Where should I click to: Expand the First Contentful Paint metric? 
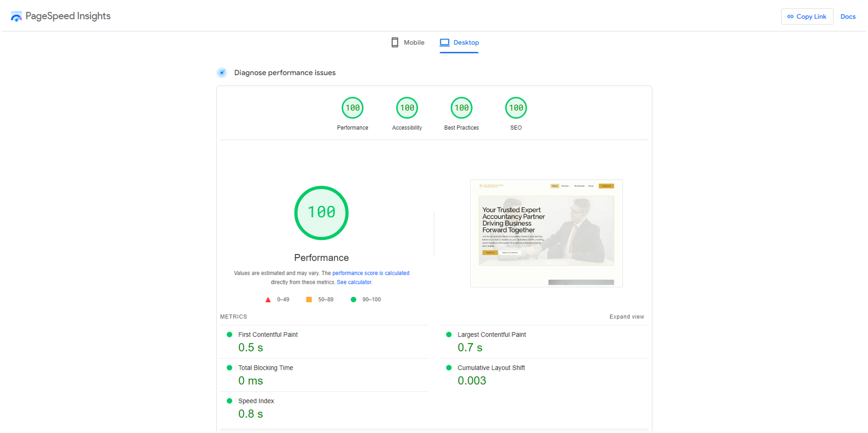pyautogui.click(x=268, y=335)
